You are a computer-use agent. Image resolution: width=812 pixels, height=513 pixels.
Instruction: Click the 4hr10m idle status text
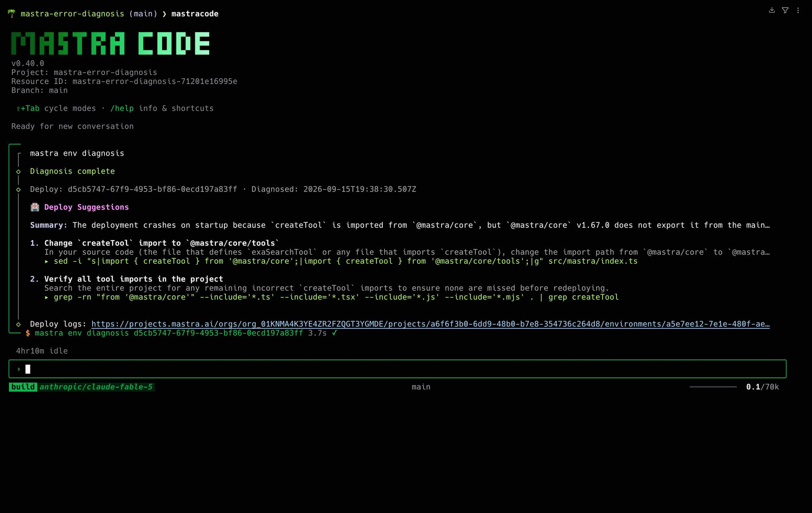tap(42, 351)
